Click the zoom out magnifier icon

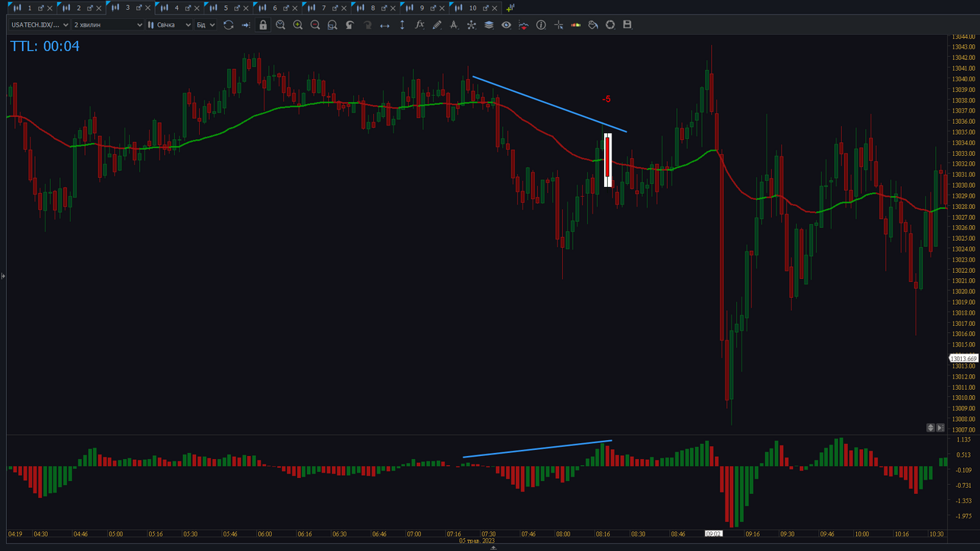[315, 25]
